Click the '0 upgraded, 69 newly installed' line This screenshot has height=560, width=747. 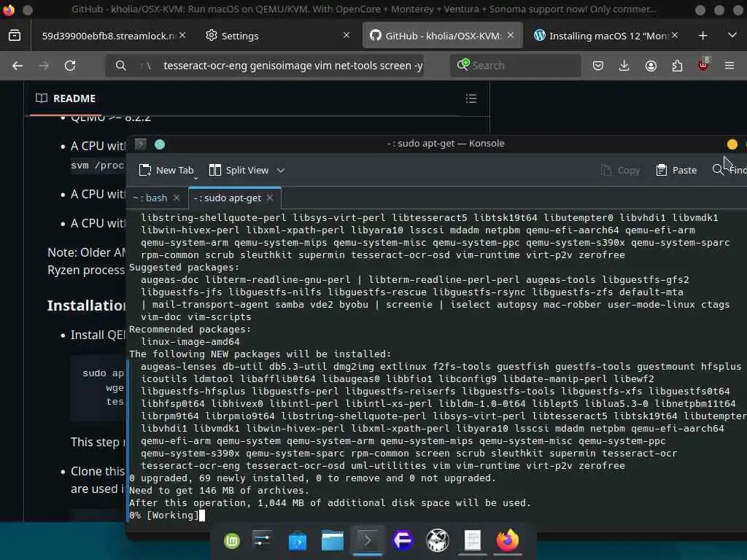312,478
